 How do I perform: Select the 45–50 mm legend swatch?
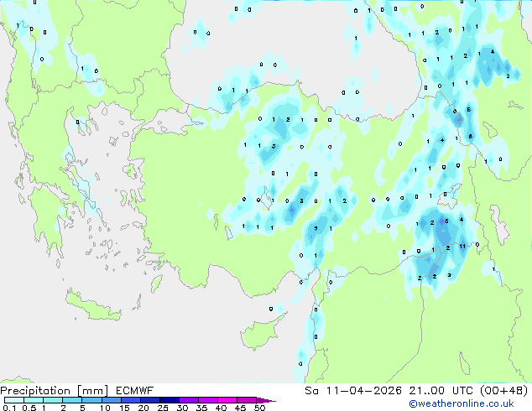247,400
